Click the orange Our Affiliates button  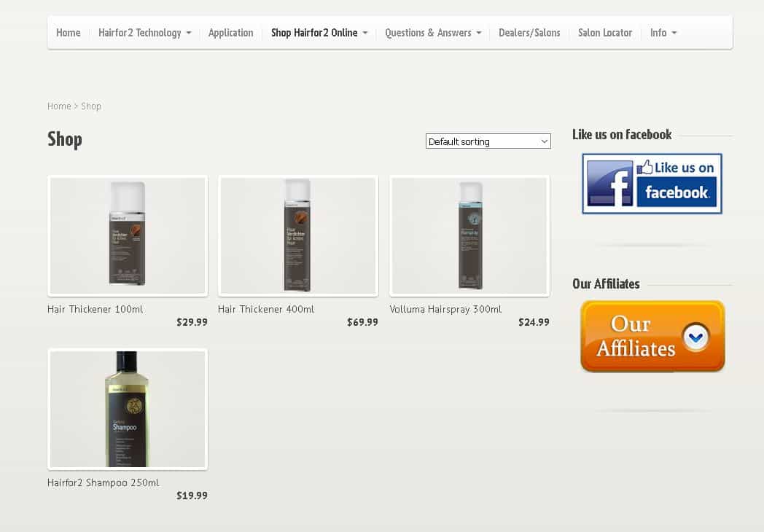pyautogui.click(x=653, y=336)
